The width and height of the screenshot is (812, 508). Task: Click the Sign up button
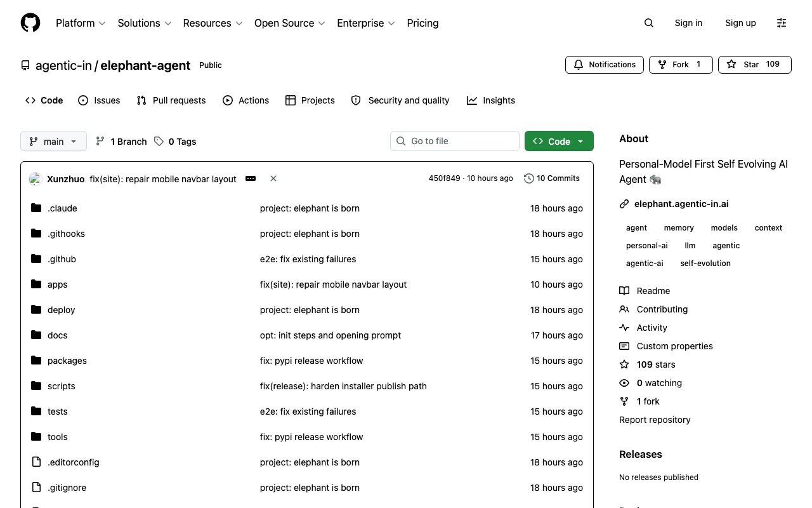(740, 23)
